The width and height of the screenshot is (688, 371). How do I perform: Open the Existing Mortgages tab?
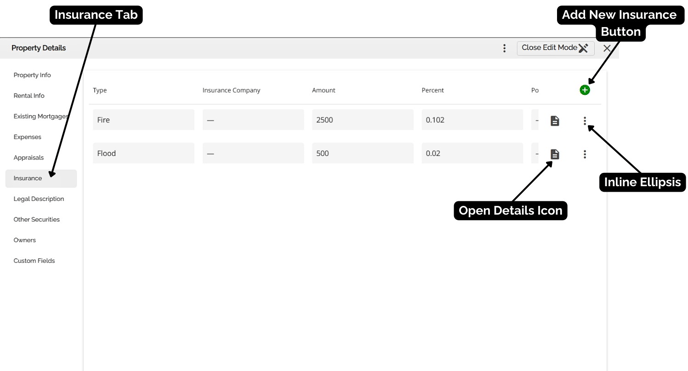click(40, 116)
